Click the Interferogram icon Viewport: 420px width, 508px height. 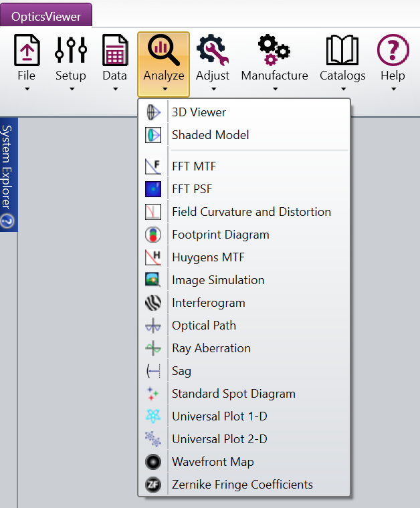tap(153, 303)
